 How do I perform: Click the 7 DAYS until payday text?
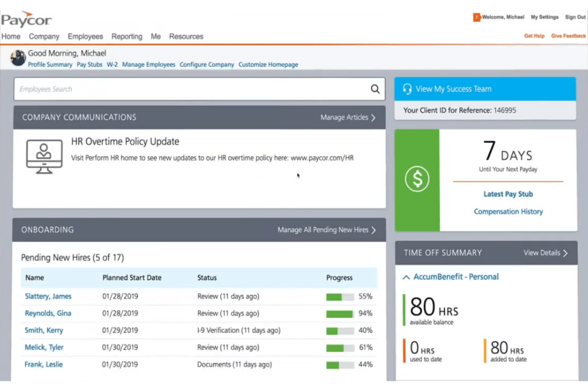click(x=508, y=156)
